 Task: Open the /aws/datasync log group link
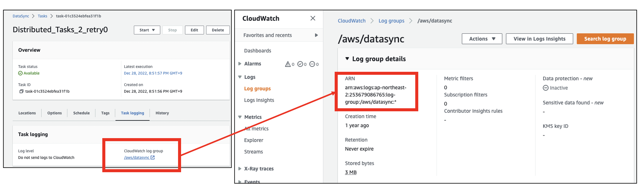(x=137, y=157)
